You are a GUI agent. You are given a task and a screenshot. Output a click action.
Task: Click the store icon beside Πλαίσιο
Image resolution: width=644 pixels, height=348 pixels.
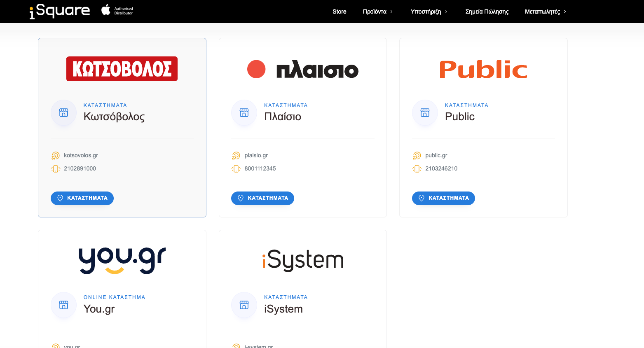[x=244, y=113]
